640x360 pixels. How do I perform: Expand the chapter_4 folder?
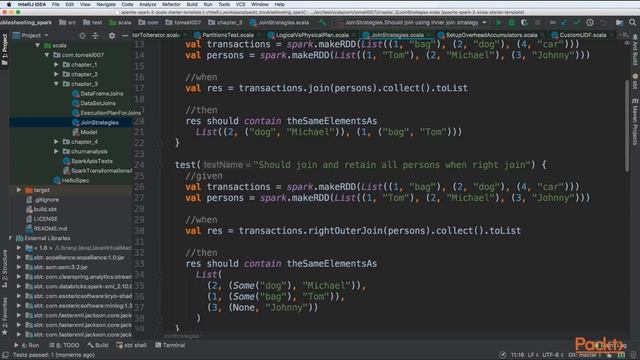click(56, 142)
